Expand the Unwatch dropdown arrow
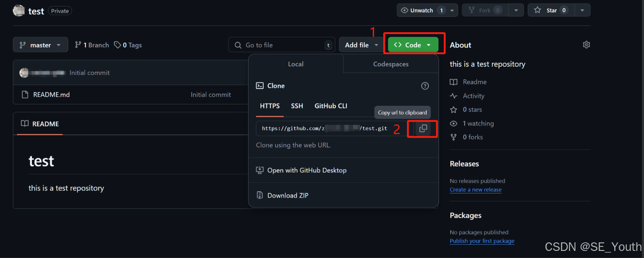This screenshot has width=644, height=258. point(452,10)
